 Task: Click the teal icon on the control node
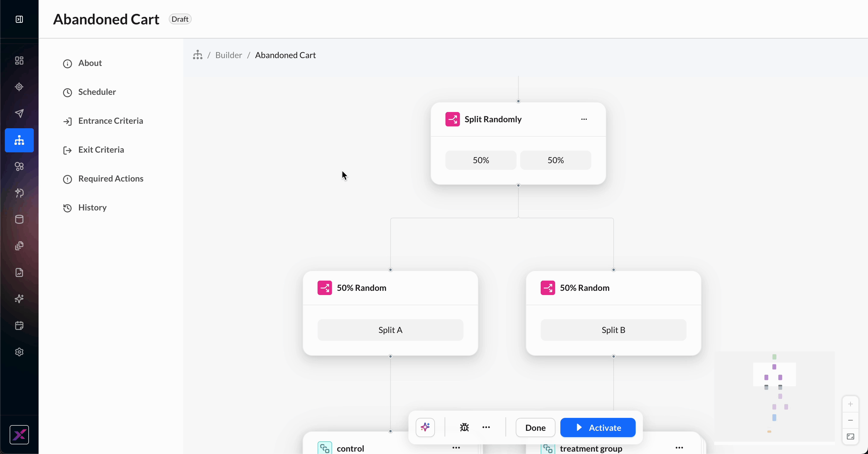325,448
